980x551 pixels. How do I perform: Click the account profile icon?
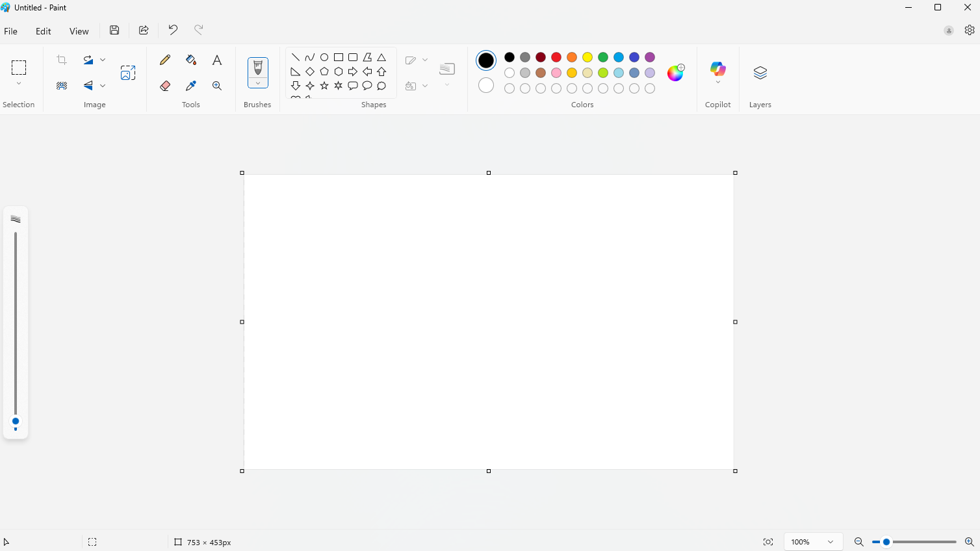949,31
